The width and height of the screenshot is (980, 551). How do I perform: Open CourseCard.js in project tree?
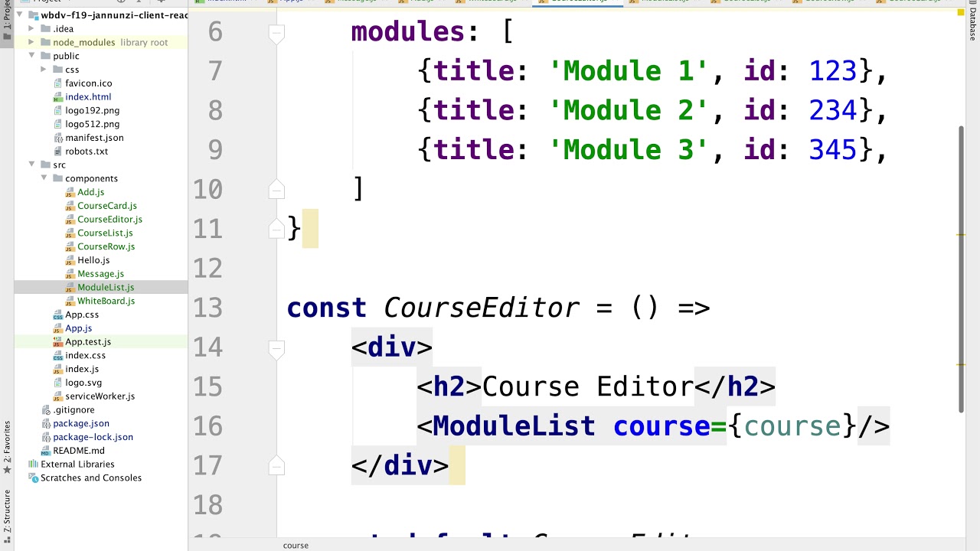tap(107, 206)
